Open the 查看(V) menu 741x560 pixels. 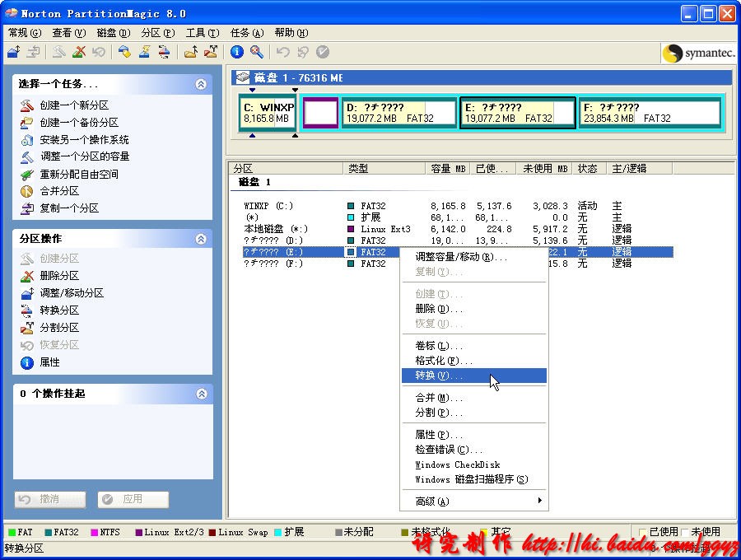pyautogui.click(x=69, y=33)
